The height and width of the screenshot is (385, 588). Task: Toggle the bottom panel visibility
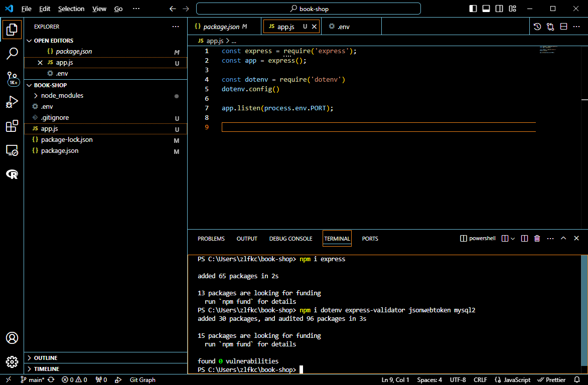tap(486, 9)
